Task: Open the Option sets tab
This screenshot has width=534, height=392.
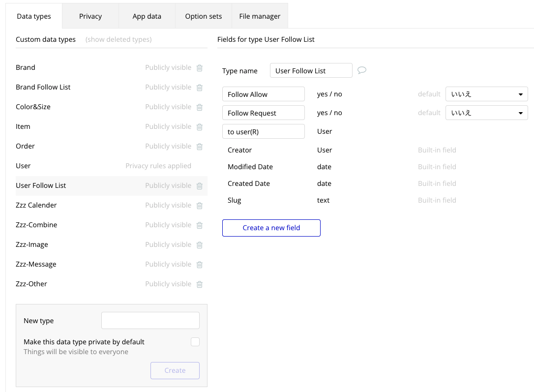Action: point(204,16)
